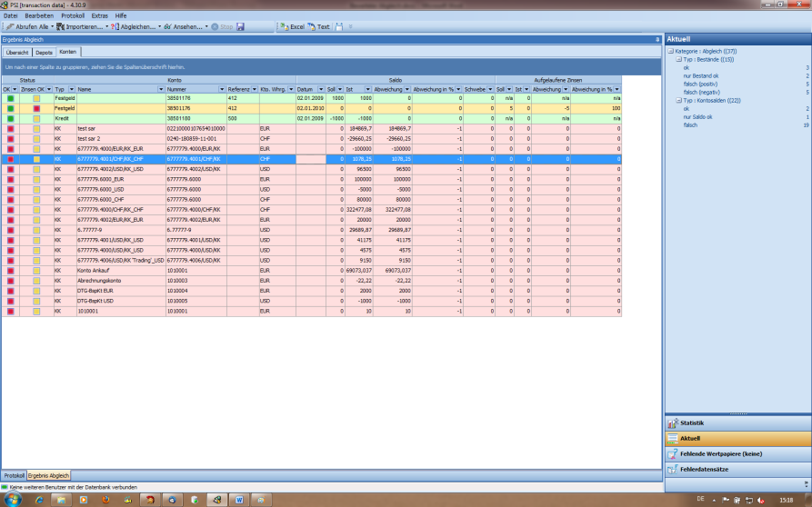Screen dimensions: 812x507
Task: Select falsch (positiv) in Aktuell tree
Action: pyautogui.click(x=698, y=84)
